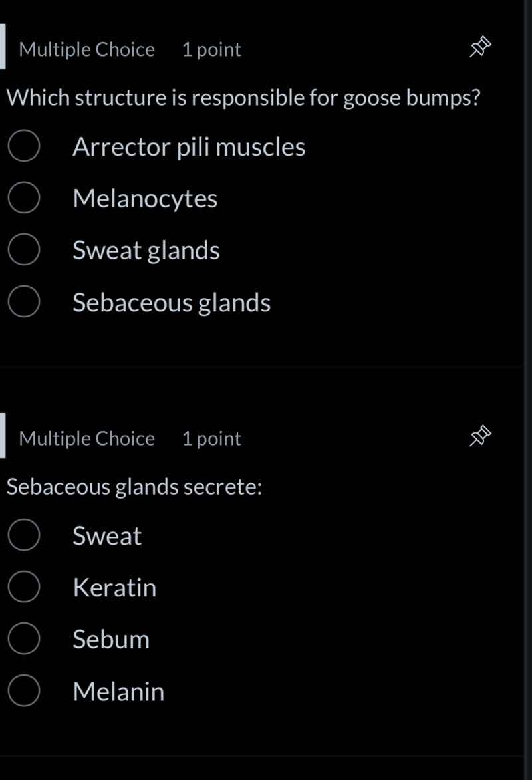Image resolution: width=532 pixels, height=780 pixels.
Task: Select the Melanin radio button
Action: (24, 692)
